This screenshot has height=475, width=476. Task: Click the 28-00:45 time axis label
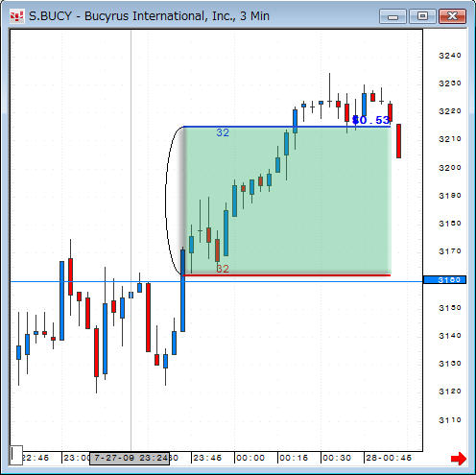[x=389, y=458]
